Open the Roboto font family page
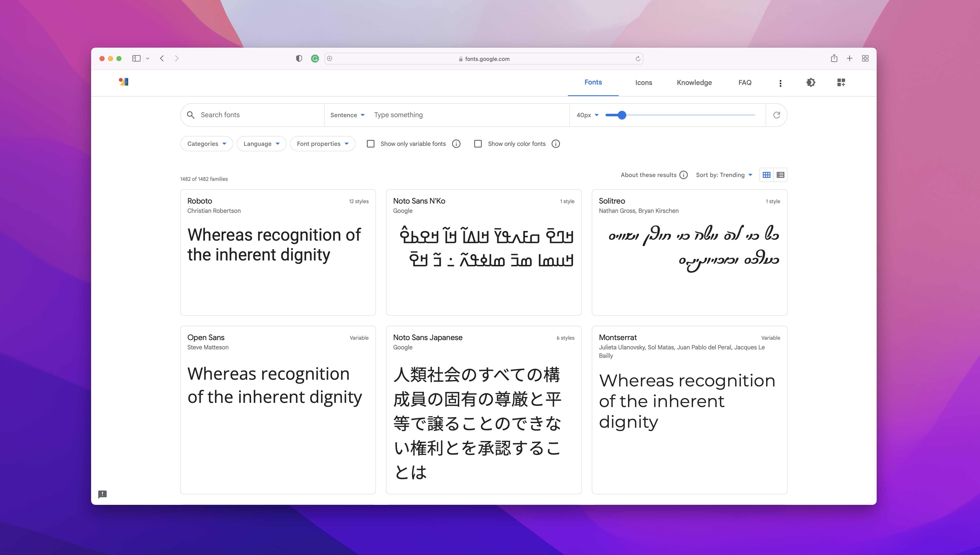This screenshot has height=555, width=980. [x=199, y=201]
